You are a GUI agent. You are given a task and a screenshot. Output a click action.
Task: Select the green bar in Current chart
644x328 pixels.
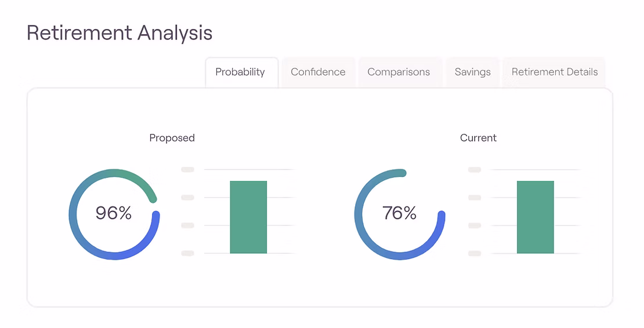tap(535, 217)
